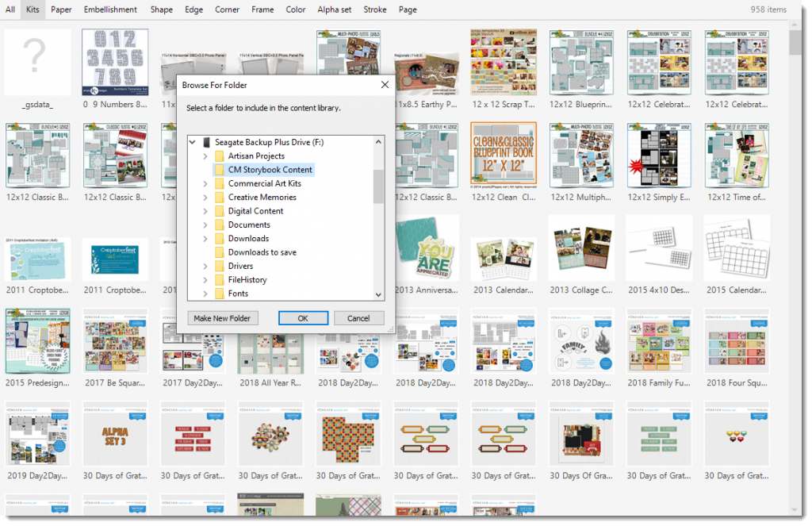Open the Alpha set tab
Viewport: 812px width, 526px height.
(335, 10)
